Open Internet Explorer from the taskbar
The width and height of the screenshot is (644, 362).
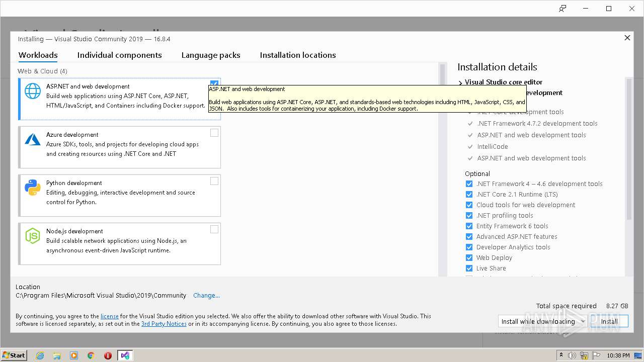pos(40,355)
